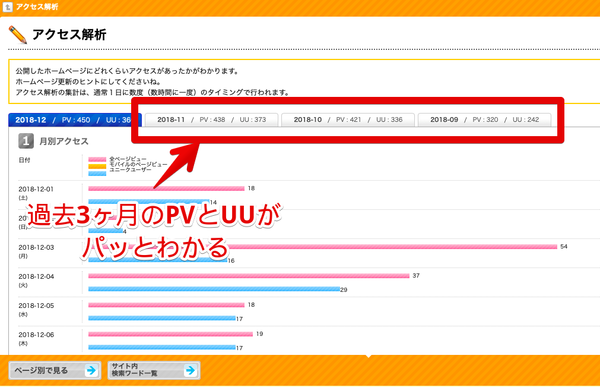Click the pink bar with value 37
The width and height of the screenshot is (600, 387).
(249, 276)
